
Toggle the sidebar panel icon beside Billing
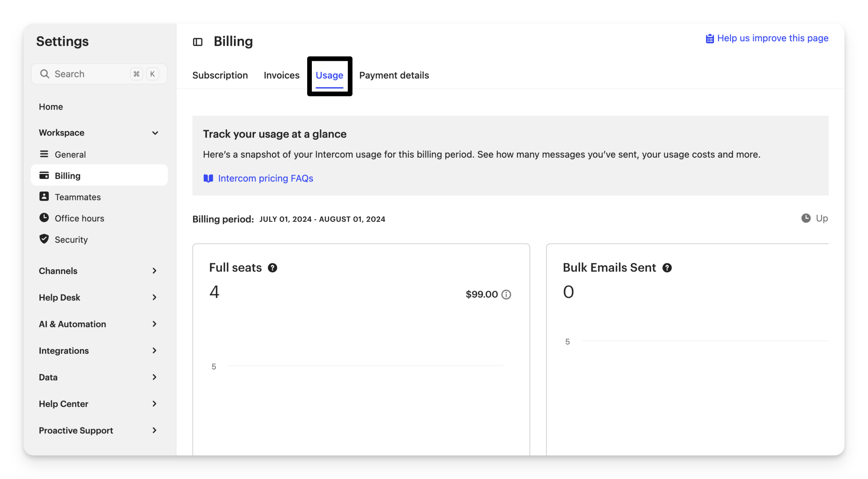click(197, 42)
